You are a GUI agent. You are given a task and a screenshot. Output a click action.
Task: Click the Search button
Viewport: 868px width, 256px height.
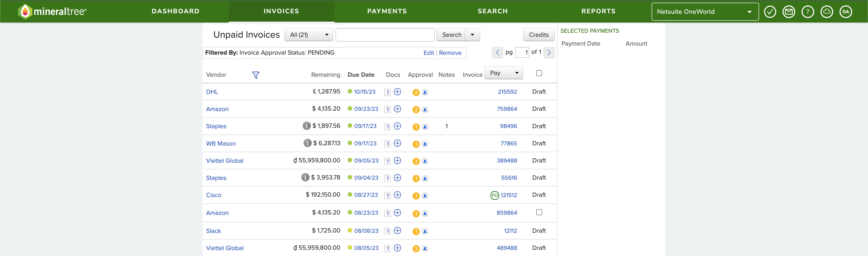(452, 35)
